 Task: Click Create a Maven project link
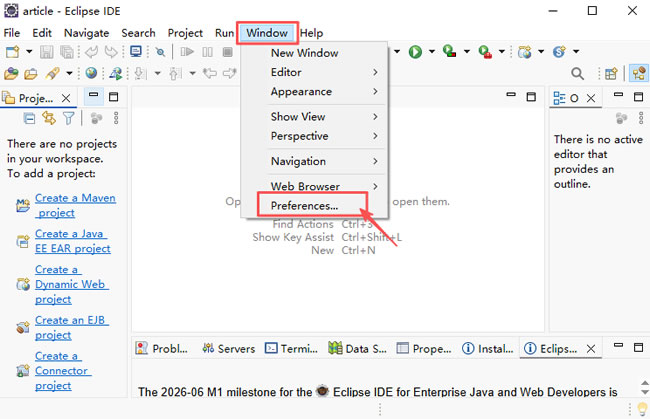75,205
